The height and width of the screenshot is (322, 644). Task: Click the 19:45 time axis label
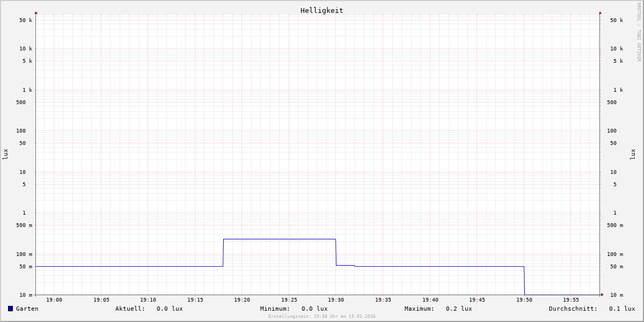click(477, 300)
